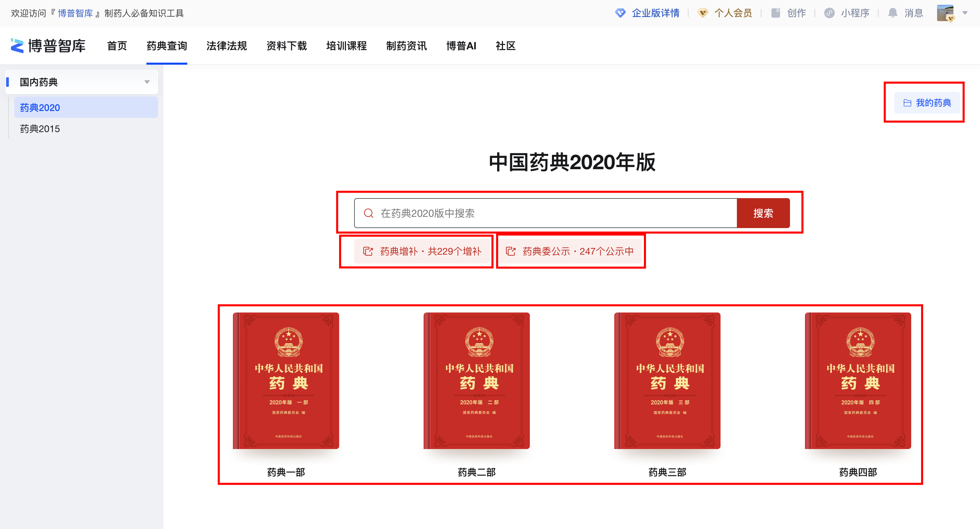Screen dimensions: 980x529
Task: Select the 药典查询 tab
Action: (x=167, y=46)
